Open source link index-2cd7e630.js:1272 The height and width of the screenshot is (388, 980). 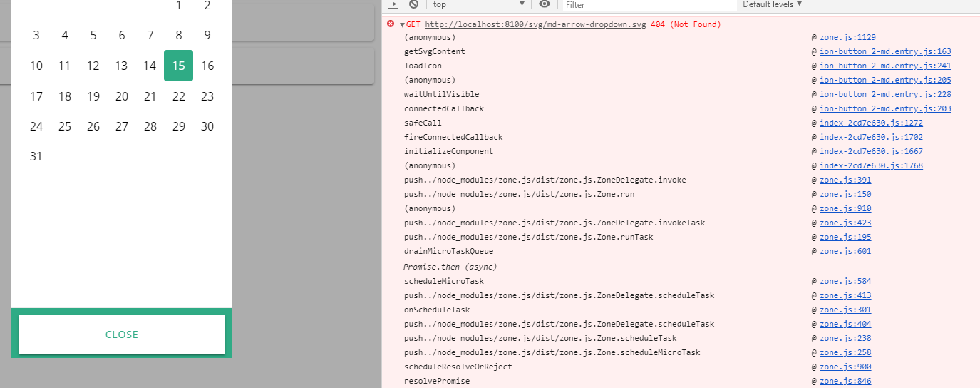point(871,123)
